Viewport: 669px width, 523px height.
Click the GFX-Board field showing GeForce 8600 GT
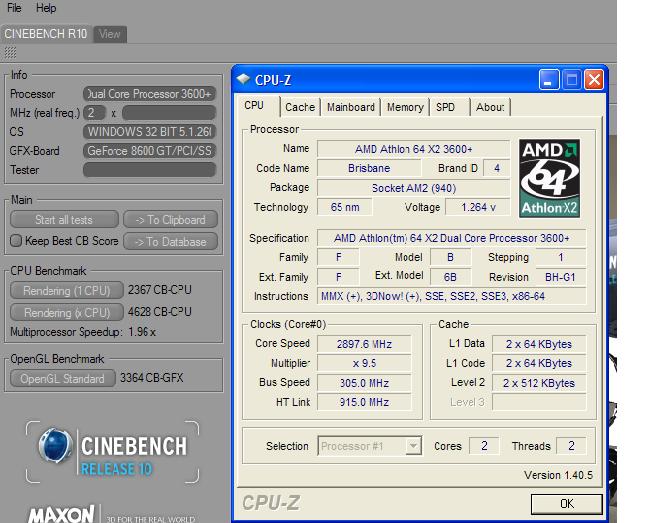point(149,151)
